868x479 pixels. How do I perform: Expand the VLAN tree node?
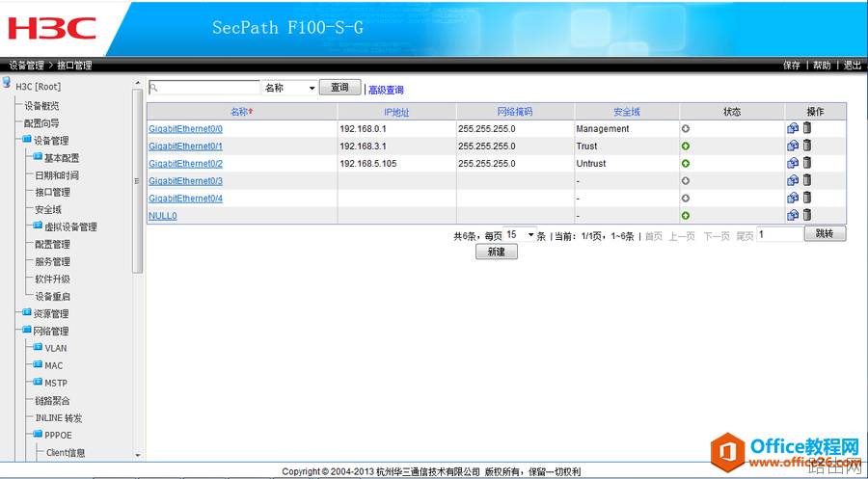(x=38, y=347)
